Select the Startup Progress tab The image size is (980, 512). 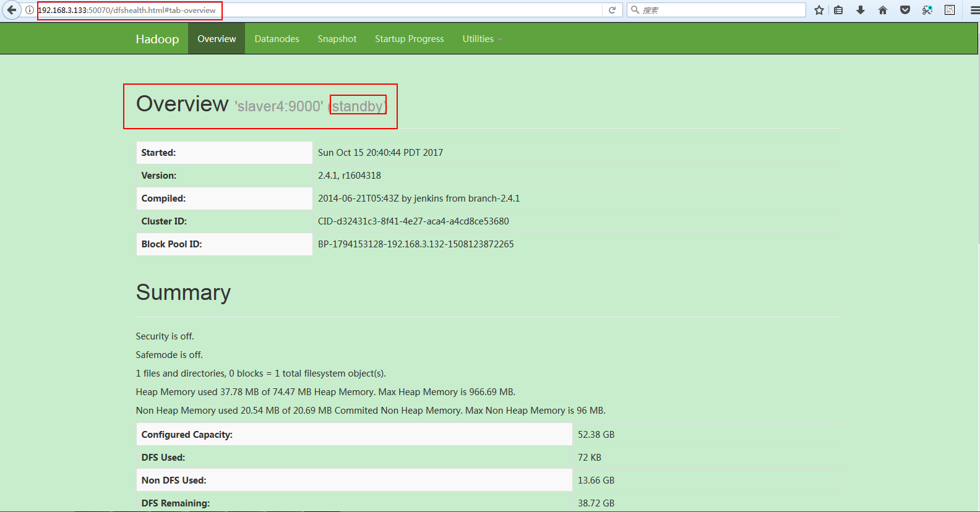click(409, 39)
